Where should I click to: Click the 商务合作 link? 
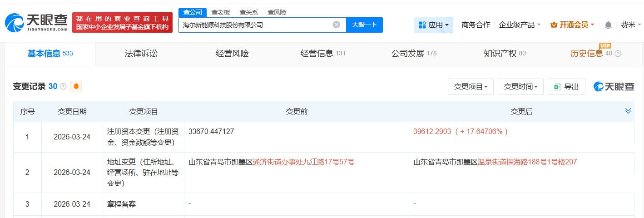476,25
